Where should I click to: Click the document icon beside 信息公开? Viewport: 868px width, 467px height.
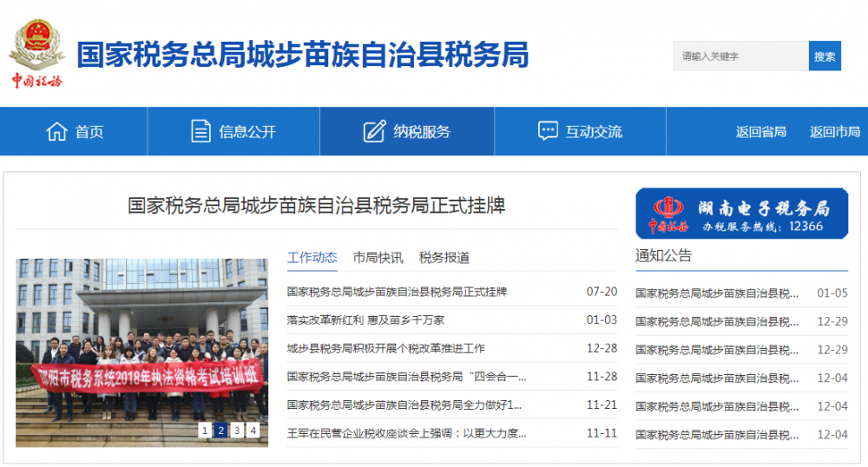pyautogui.click(x=201, y=131)
